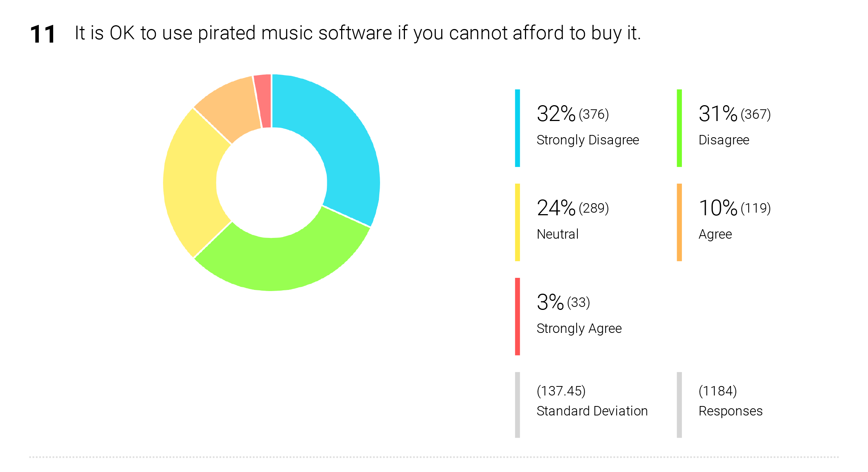868x472 pixels.
Task: Click the gray bar beside Standard Deviation
Action: (x=517, y=405)
